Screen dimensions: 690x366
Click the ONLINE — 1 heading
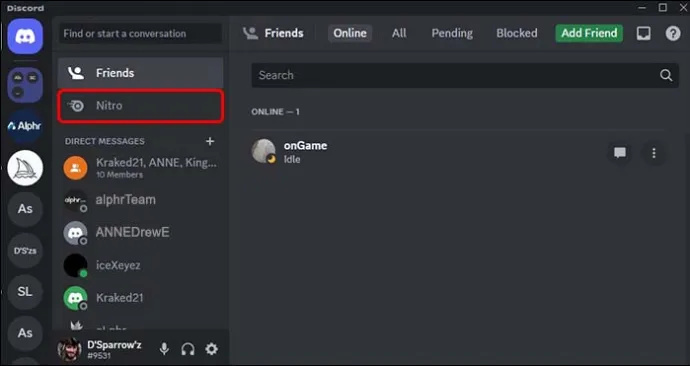click(275, 112)
